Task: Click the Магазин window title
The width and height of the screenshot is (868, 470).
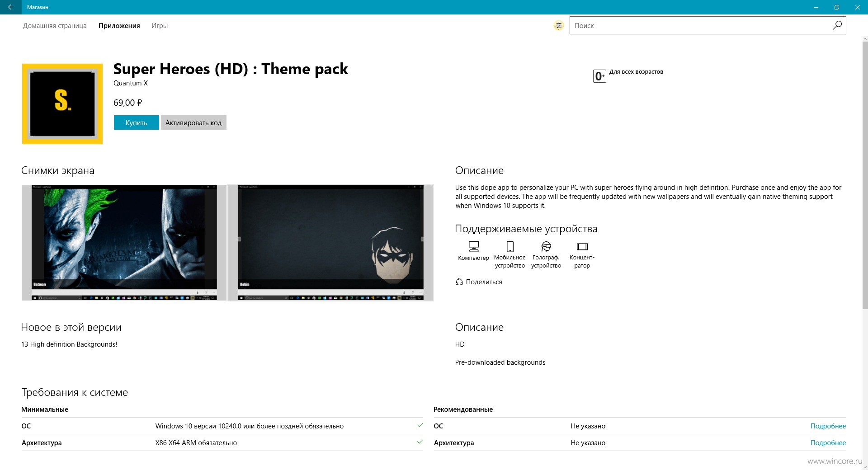Action: [38, 7]
